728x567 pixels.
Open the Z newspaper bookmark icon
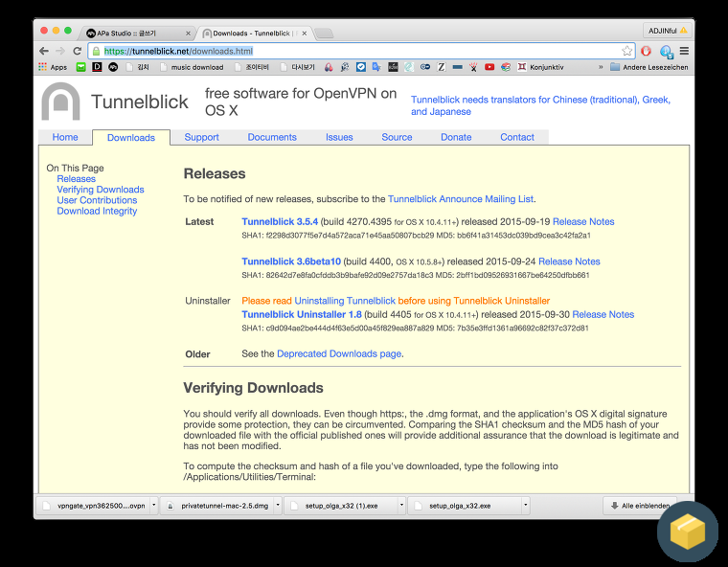tap(441, 67)
